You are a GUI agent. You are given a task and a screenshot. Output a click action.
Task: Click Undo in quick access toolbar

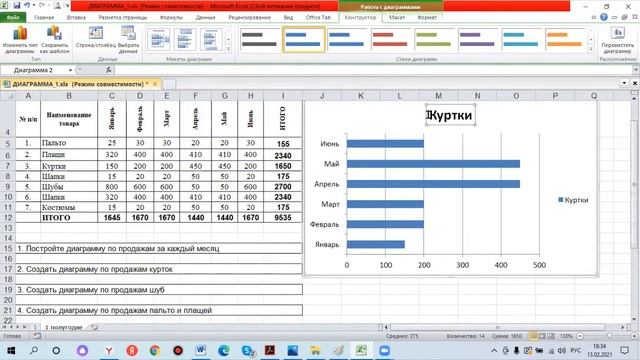[x=27, y=6]
